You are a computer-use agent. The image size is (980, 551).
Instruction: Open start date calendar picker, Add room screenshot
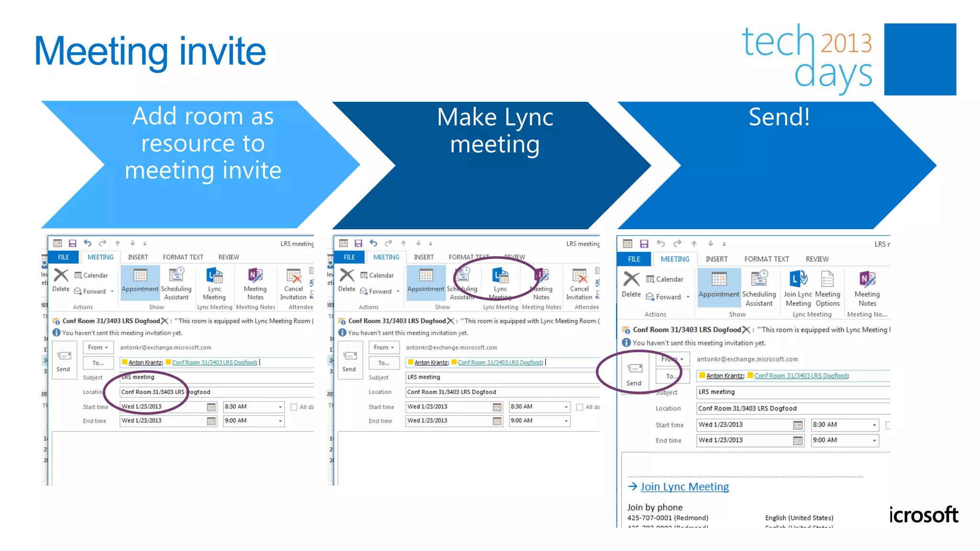tap(211, 407)
